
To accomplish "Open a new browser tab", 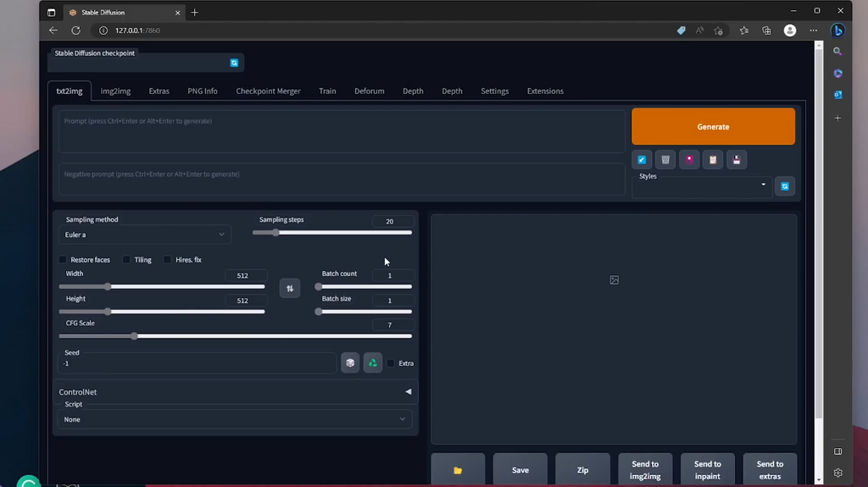I will point(194,12).
